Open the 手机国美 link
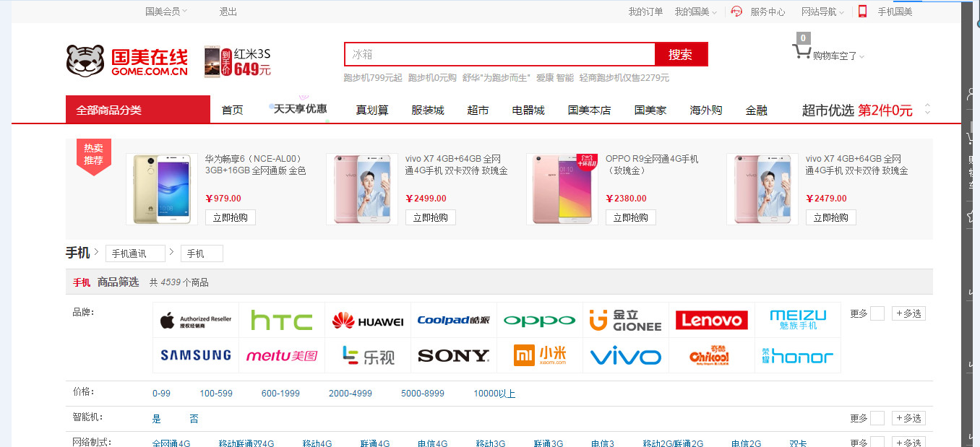The width and height of the screenshot is (980, 447). (x=895, y=12)
